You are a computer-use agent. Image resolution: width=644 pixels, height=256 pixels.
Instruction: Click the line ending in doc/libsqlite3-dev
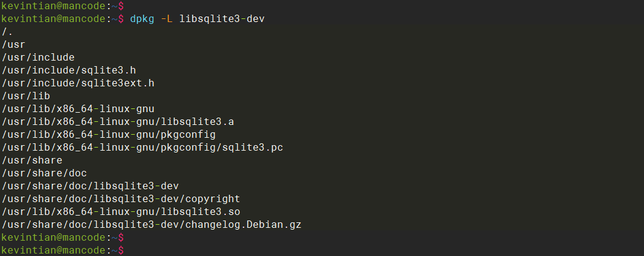90,186
